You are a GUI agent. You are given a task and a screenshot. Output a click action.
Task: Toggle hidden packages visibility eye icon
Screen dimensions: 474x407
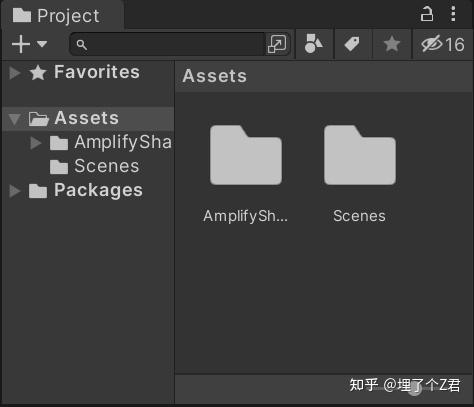443,44
